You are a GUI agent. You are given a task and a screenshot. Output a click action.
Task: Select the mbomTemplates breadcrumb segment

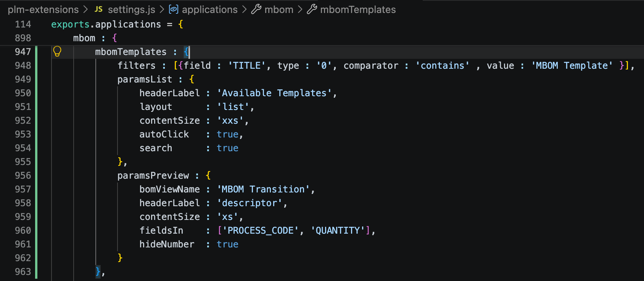point(358,10)
